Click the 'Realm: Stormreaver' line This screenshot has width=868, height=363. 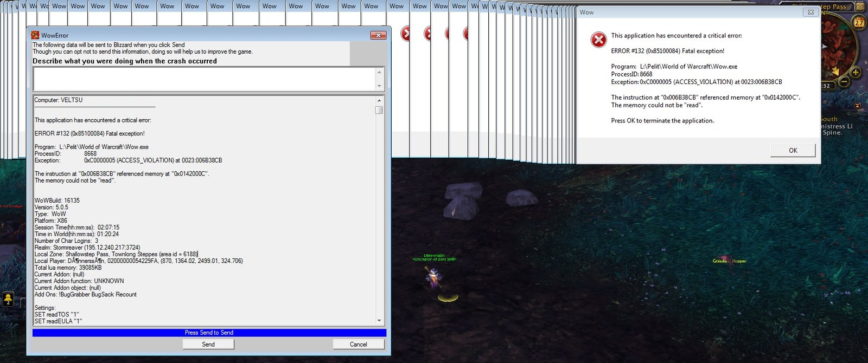click(87, 248)
